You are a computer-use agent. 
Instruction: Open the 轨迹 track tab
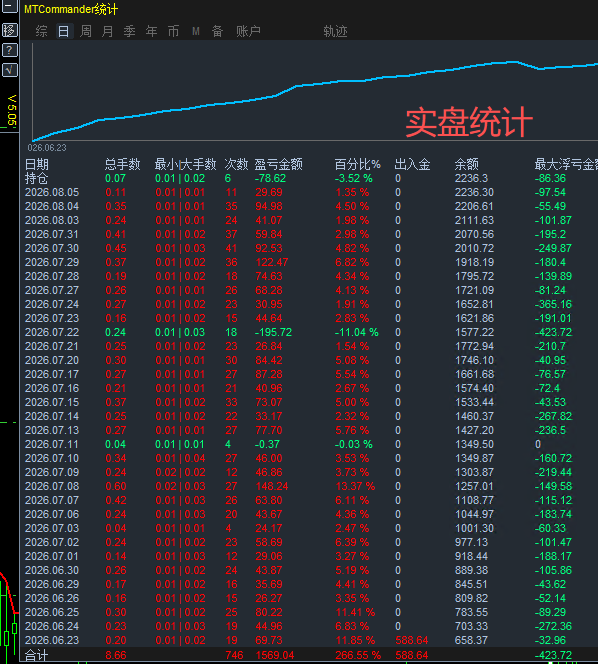click(335, 31)
